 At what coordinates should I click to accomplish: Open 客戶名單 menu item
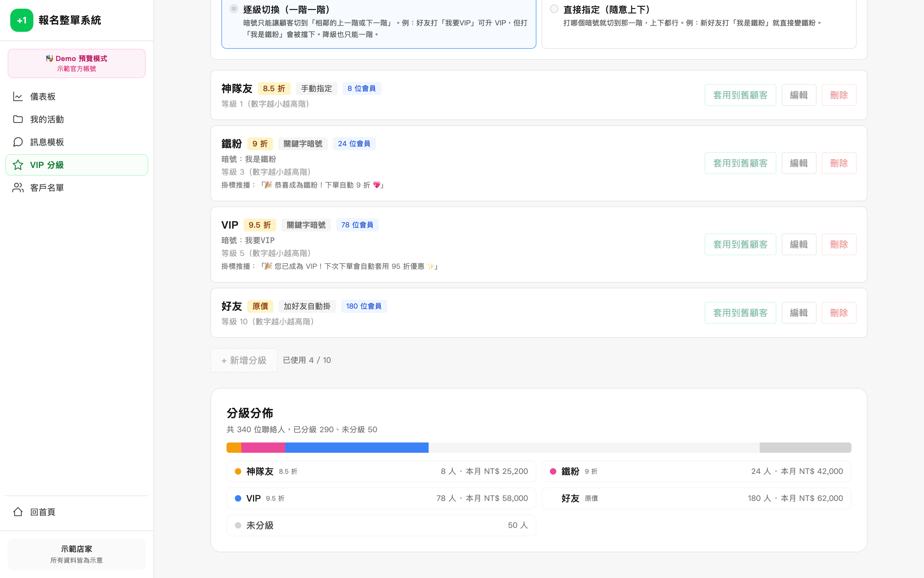pyautogui.click(x=77, y=188)
